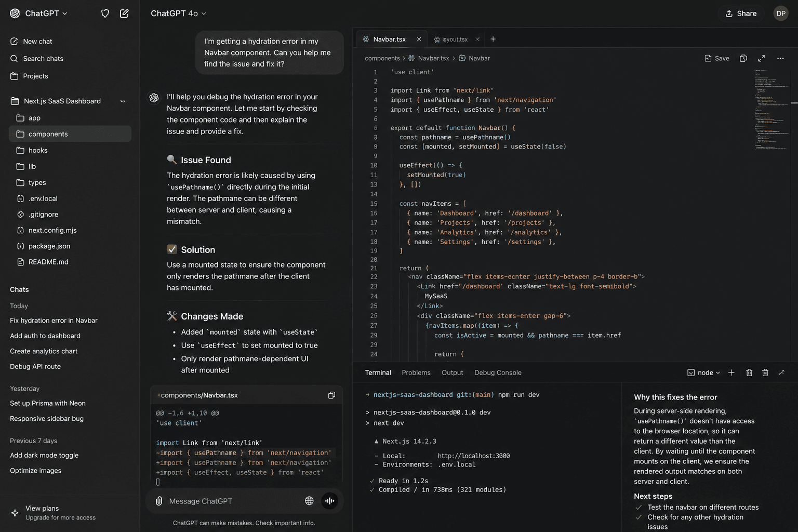
Task: Add a new editor tab with plus icon
Action: [x=493, y=39]
